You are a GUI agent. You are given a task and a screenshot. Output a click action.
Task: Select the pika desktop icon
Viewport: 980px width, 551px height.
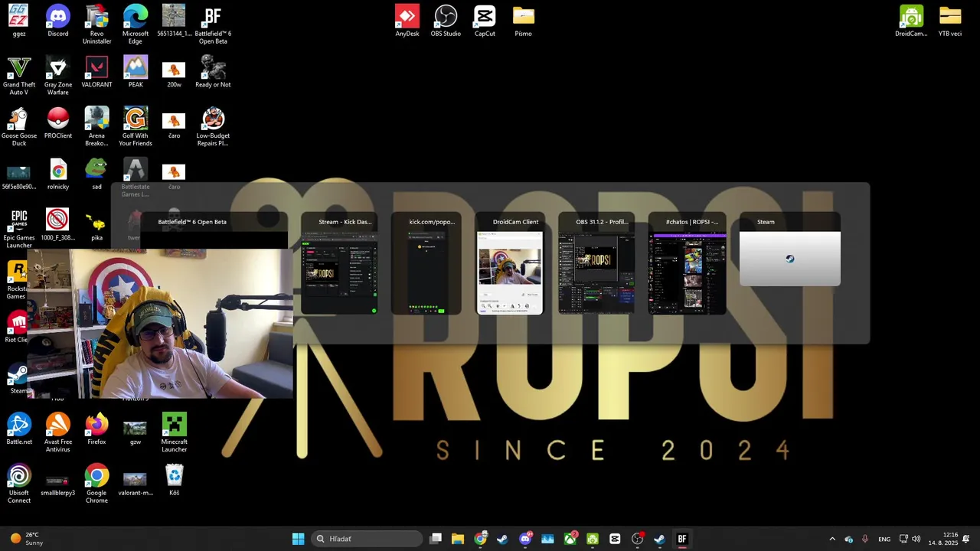[x=96, y=226]
